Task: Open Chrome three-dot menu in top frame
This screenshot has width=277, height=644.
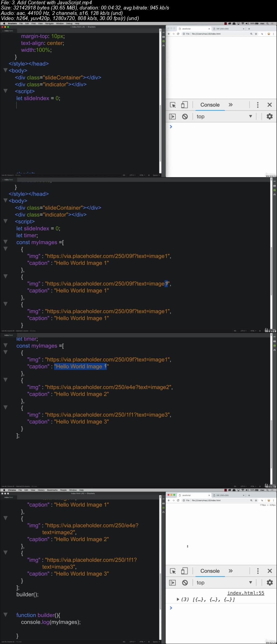Action: [273, 34]
